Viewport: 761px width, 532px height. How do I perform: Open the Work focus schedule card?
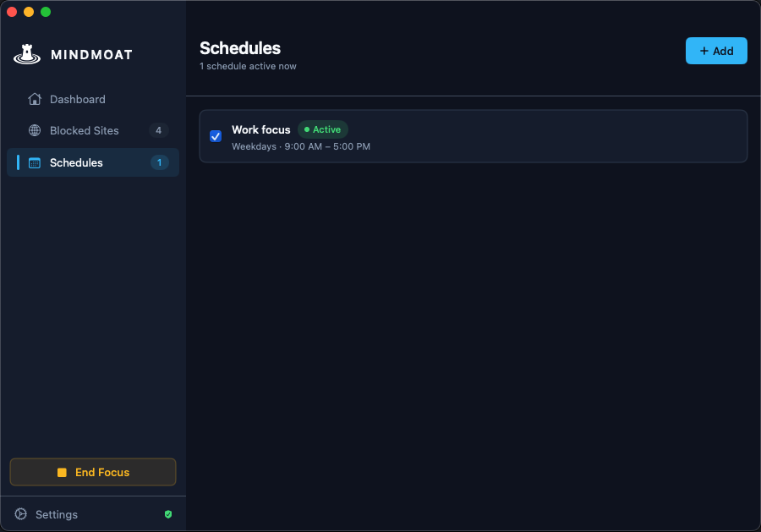click(474, 135)
